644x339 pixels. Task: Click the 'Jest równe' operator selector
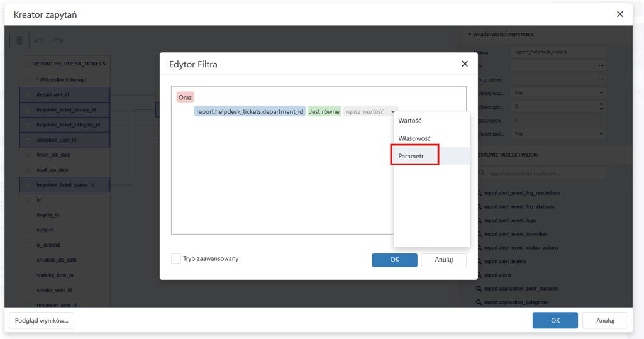point(324,111)
